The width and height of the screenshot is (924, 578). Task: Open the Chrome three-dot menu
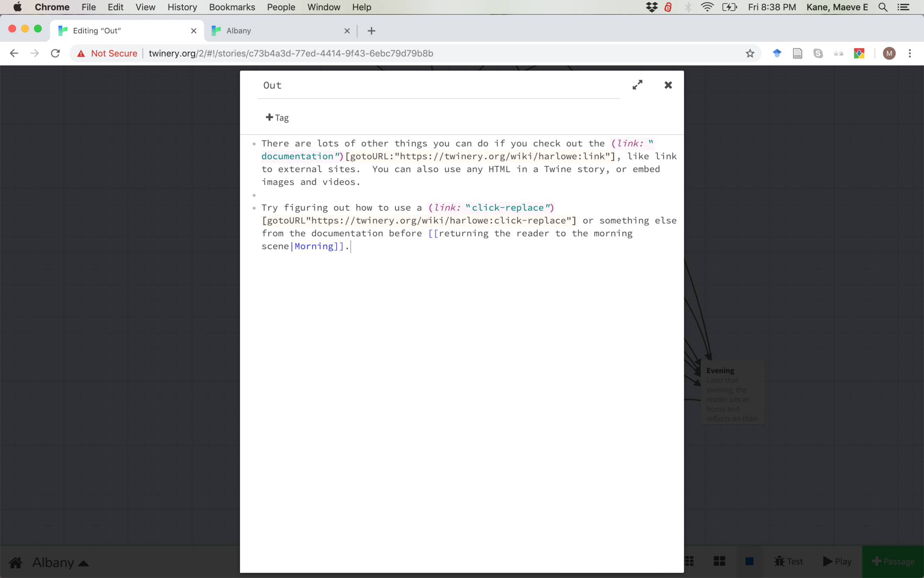910,54
